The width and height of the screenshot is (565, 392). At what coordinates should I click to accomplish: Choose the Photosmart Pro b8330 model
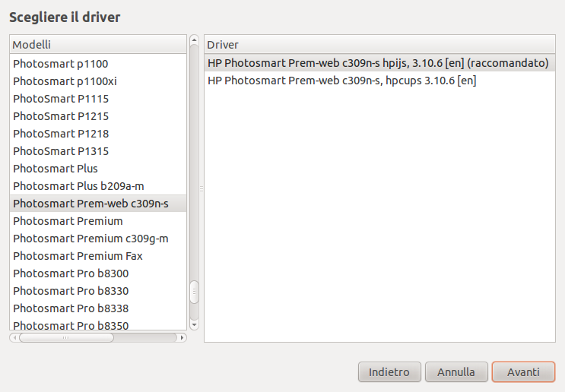coord(98,291)
